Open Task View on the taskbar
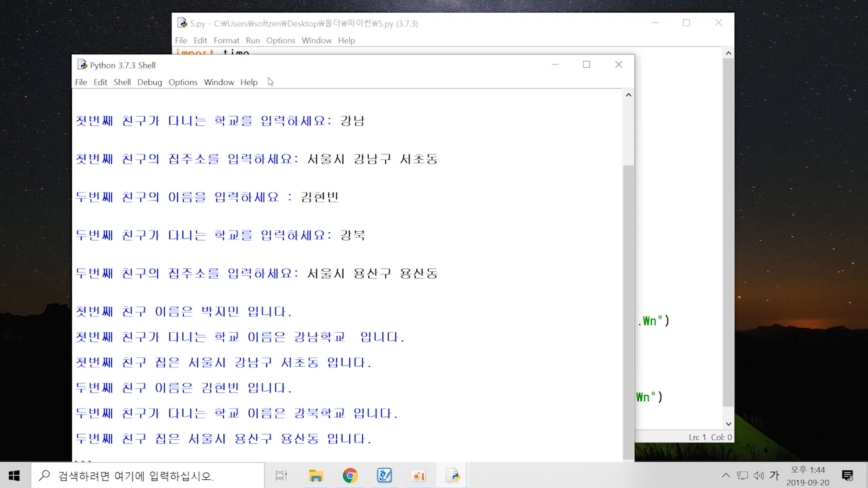Viewport: 868px width, 488px height. click(281, 476)
